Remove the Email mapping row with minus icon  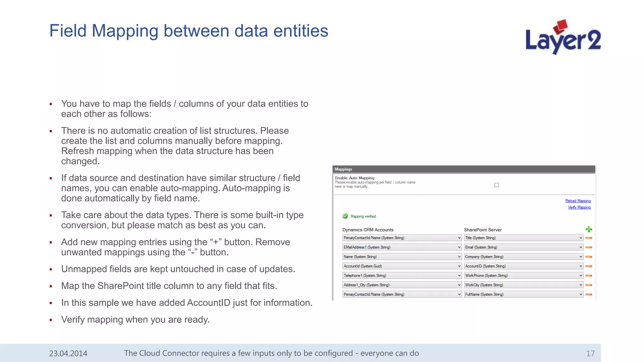coord(589,247)
